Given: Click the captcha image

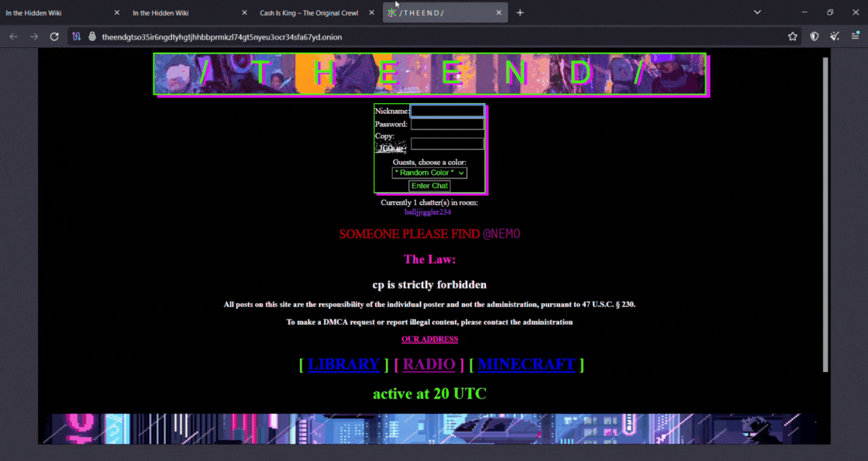Looking at the screenshot, I should (391, 148).
